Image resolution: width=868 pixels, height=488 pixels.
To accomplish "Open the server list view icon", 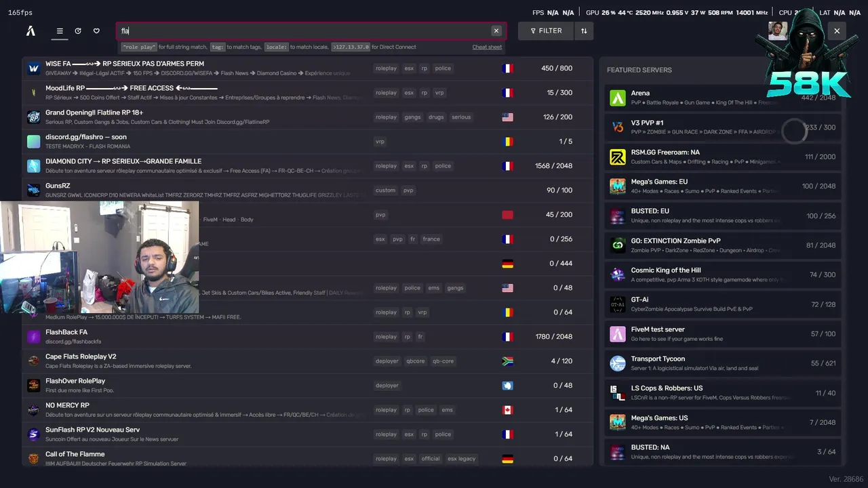I will coord(60,30).
